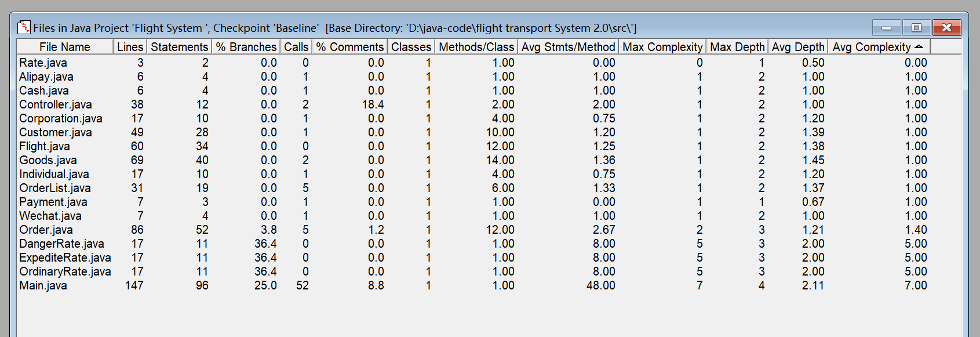Select the Rate.java file row

pyautogui.click(x=43, y=63)
